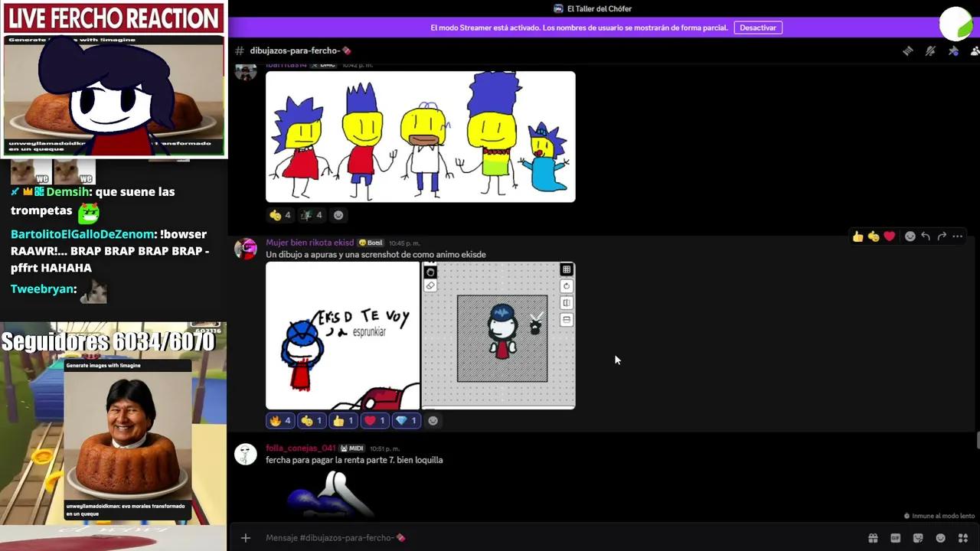Viewport: 980px width, 551px height.
Task: React with thumbs-up in message hover toolbar
Action: click(857, 236)
